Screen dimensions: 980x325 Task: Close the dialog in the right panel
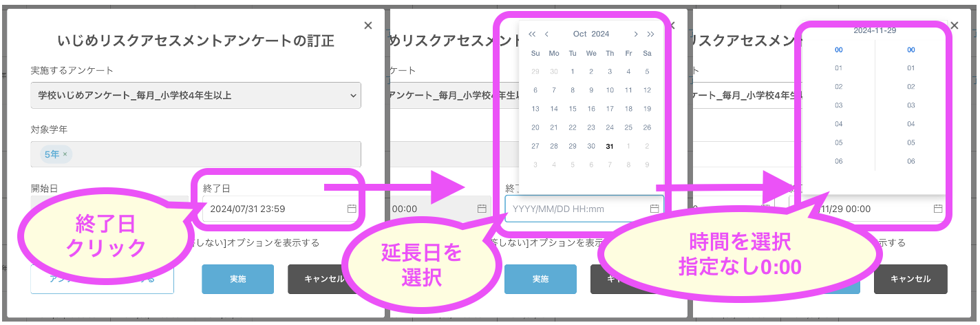pyautogui.click(x=954, y=25)
